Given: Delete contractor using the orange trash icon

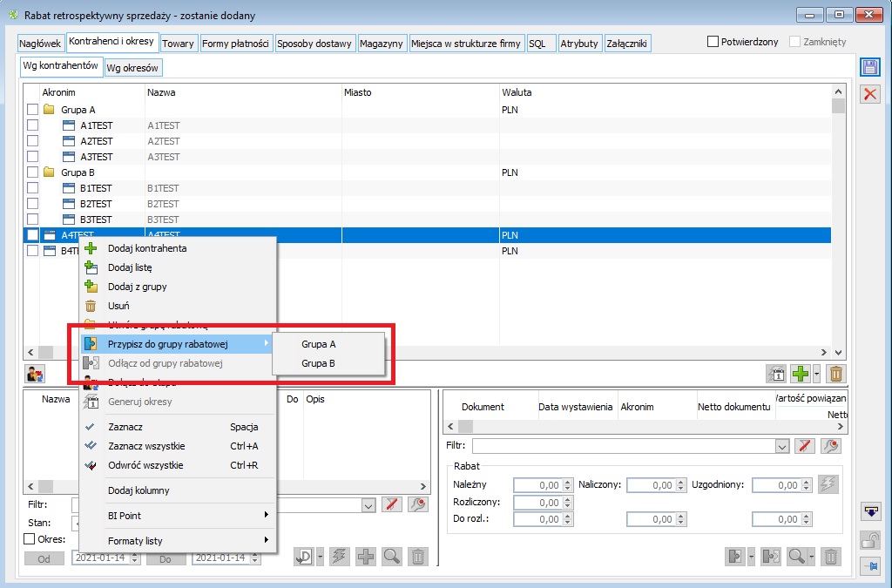Looking at the screenshot, I should pos(835,374).
